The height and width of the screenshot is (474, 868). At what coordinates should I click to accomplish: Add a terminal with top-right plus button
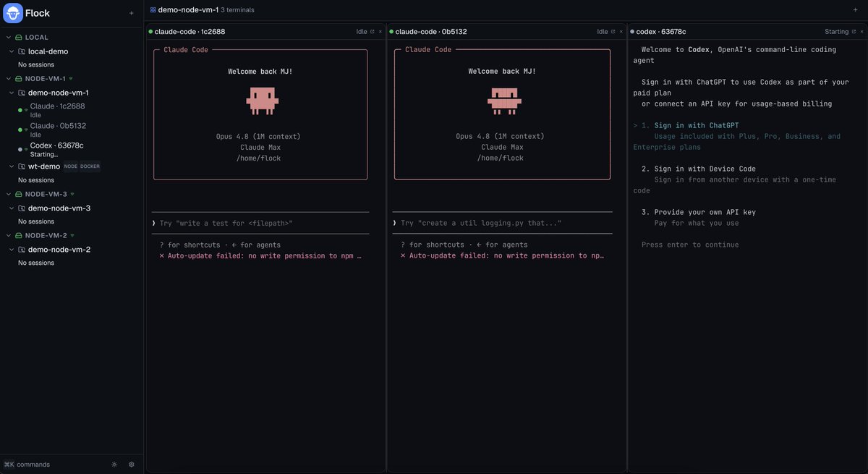pos(856,10)
